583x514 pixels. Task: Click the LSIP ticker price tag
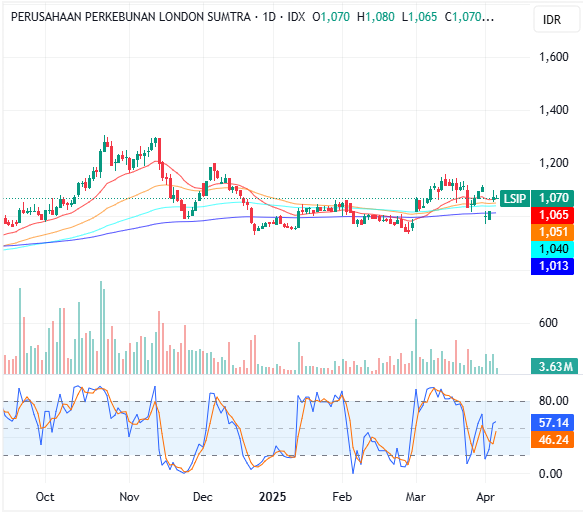[x=515, y=198]
